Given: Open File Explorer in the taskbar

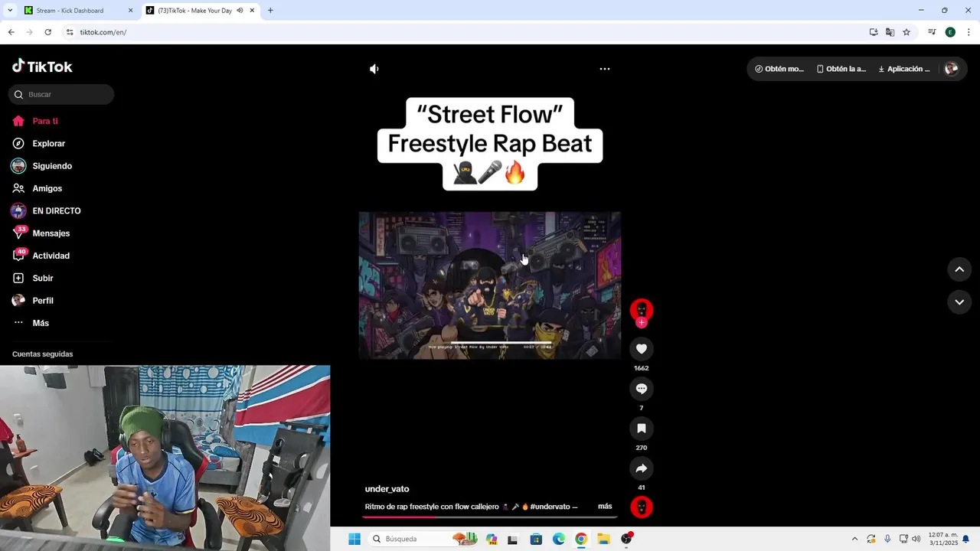Looking at the screenshot, I should point(603,539).
